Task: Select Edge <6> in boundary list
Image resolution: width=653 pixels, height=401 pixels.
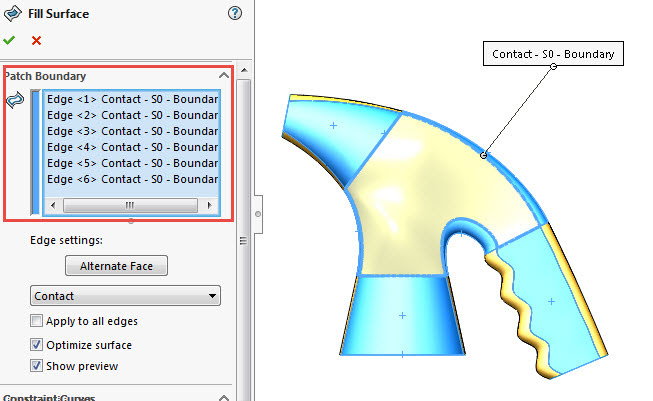Action: (132, 179)
